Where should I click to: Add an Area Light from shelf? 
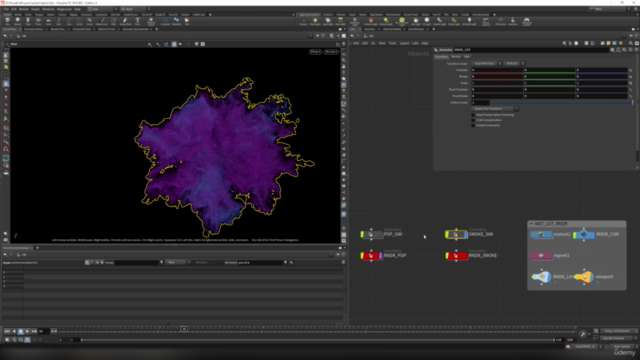(x=340, y=21)
